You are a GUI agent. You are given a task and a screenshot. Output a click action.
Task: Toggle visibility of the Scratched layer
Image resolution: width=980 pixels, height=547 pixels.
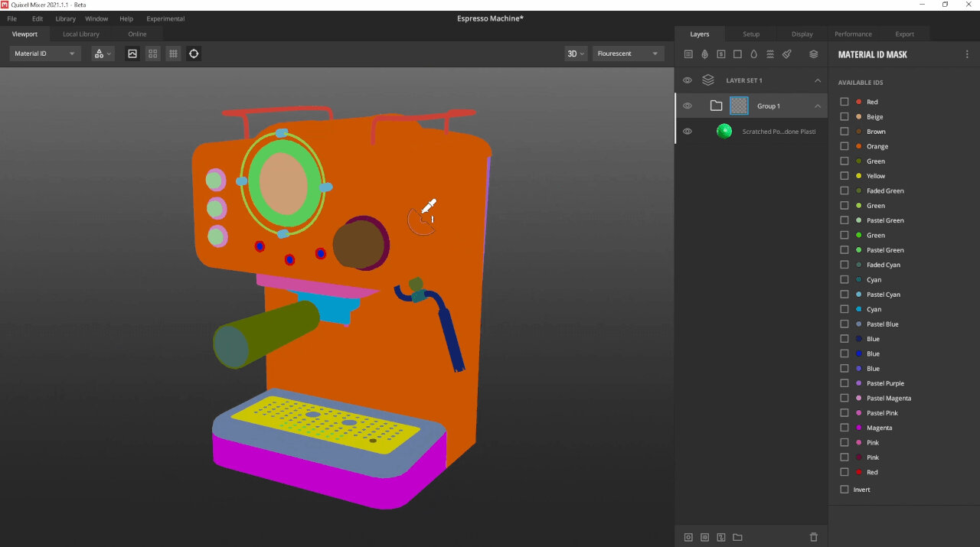click(x=687, y=131)
